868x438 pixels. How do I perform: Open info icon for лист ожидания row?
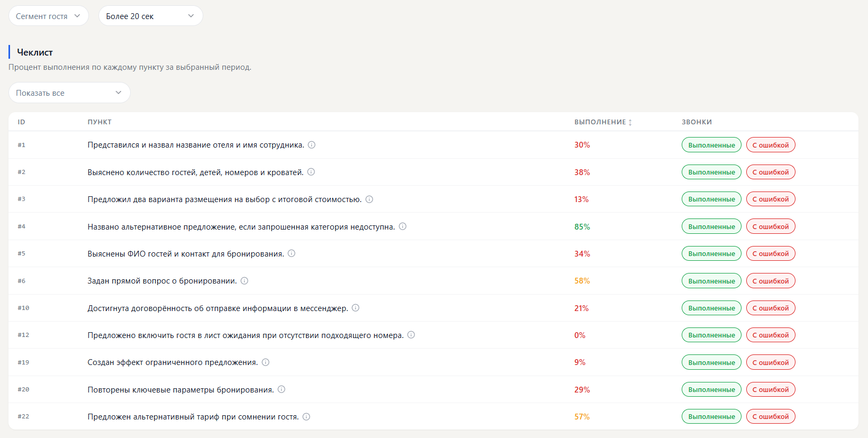click(x=411, y=335)
